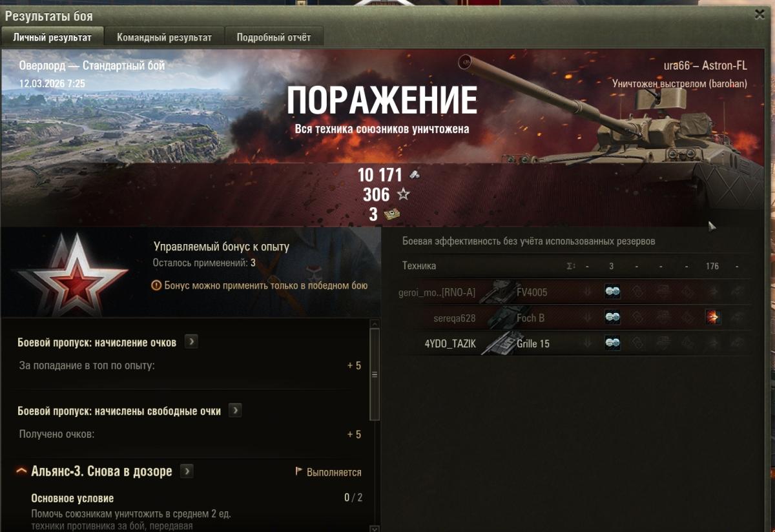
Task: Click the credits icon beside 10 171
Action: pos(414,175)
